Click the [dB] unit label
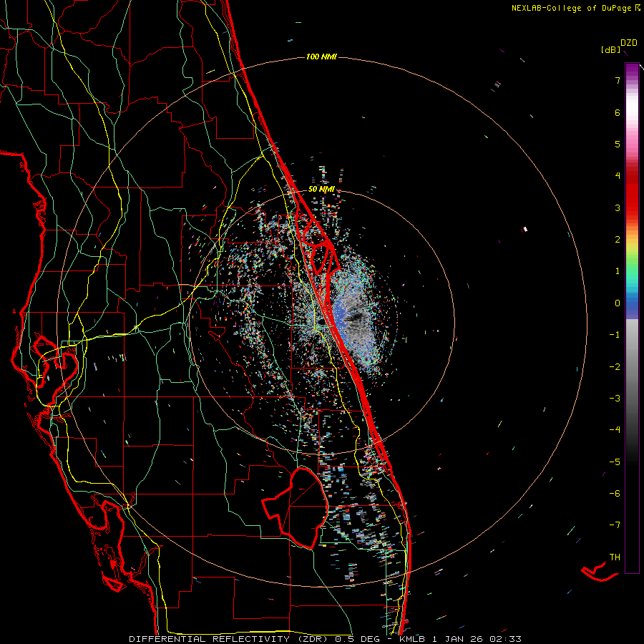The image size is (644, 644). point(611,50)
